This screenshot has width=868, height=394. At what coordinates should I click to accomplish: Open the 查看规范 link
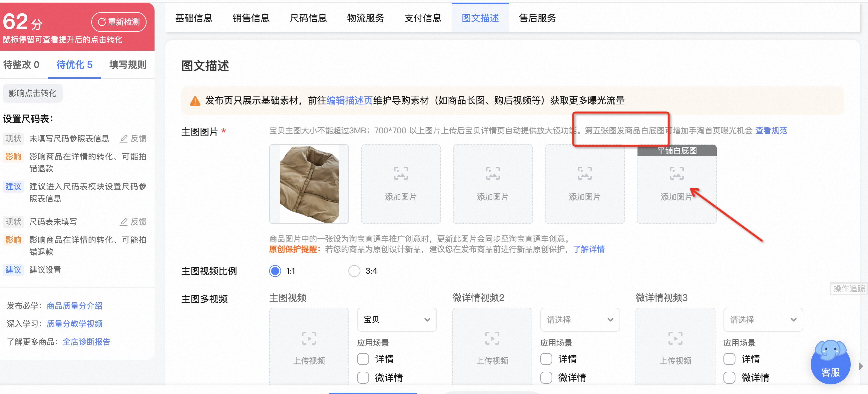click(771, 131)
